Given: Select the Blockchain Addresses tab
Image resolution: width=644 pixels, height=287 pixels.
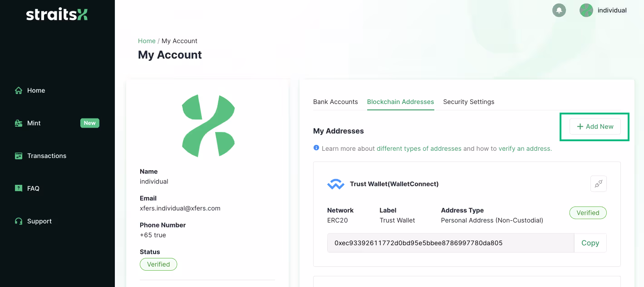Looking at the screenshot, I should click(401, 102).
